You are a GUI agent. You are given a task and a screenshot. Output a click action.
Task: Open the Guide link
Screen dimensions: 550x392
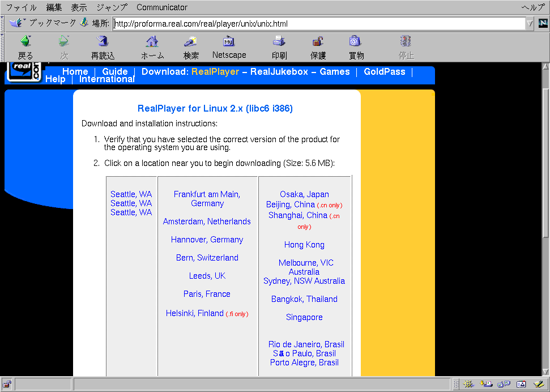point(114,71)
